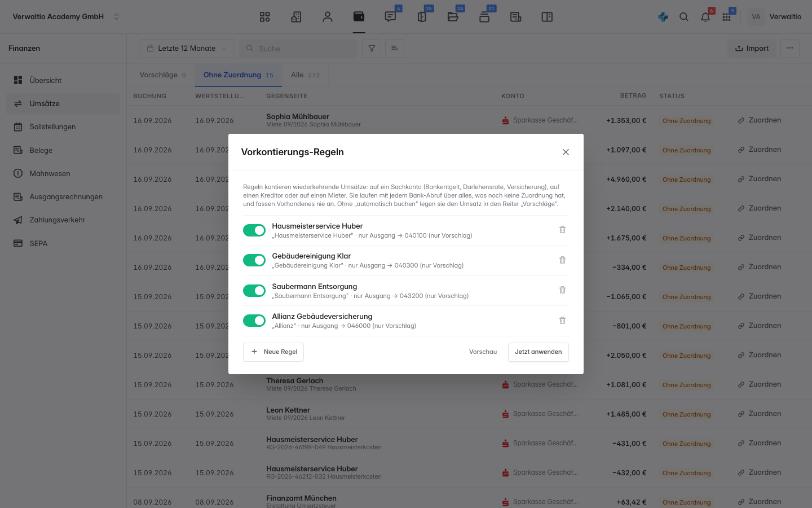Viewport: 812px width, 508px height.
Task: Click the Suche search field
Action: pyautogui.click(x=298, y=49)
